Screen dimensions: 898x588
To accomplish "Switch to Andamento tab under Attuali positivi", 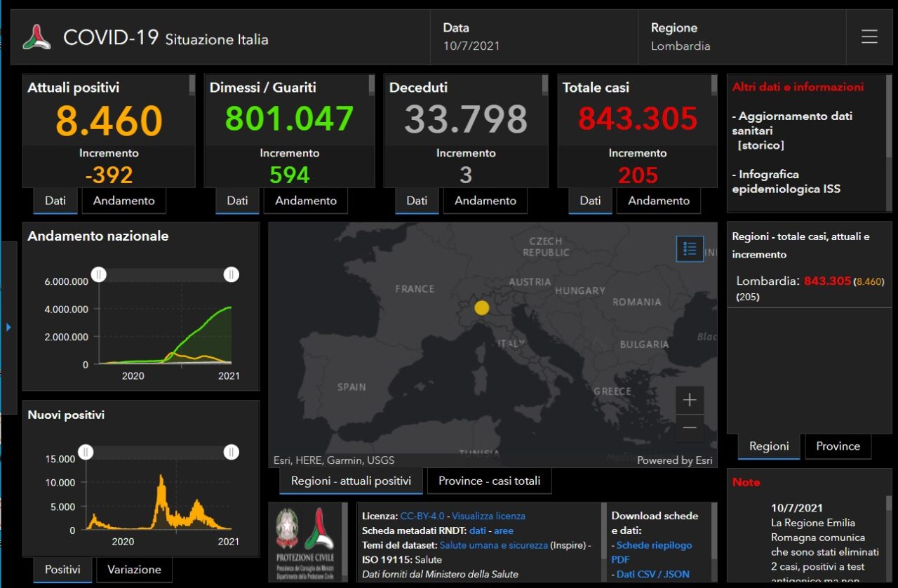I will (x=123, y=201).
